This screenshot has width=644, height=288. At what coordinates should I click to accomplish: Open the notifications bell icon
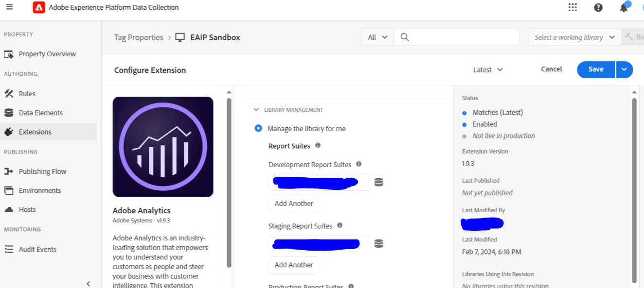click(624, 7)
